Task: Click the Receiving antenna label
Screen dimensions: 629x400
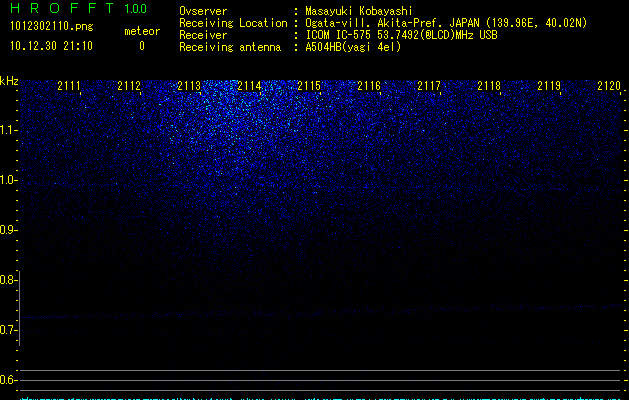Action: coord(230,47)
